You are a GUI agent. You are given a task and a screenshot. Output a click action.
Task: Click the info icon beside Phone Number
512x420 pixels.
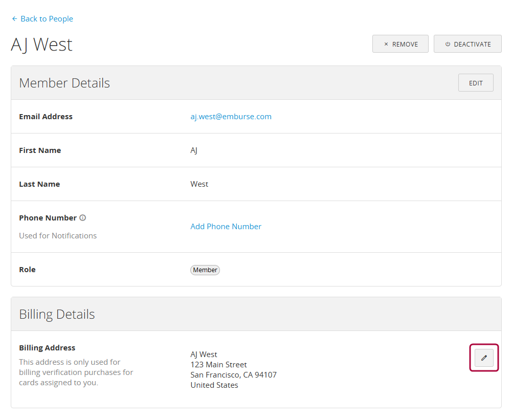(x=83, y=217)
